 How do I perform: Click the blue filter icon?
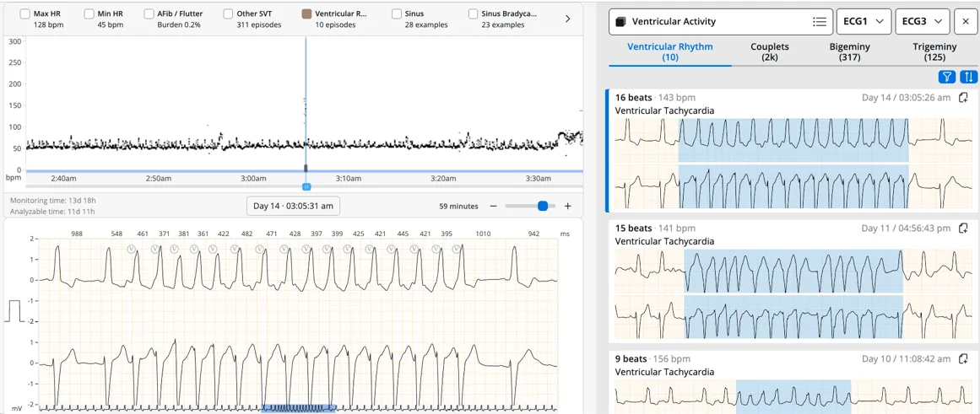(x=947, y=77)
